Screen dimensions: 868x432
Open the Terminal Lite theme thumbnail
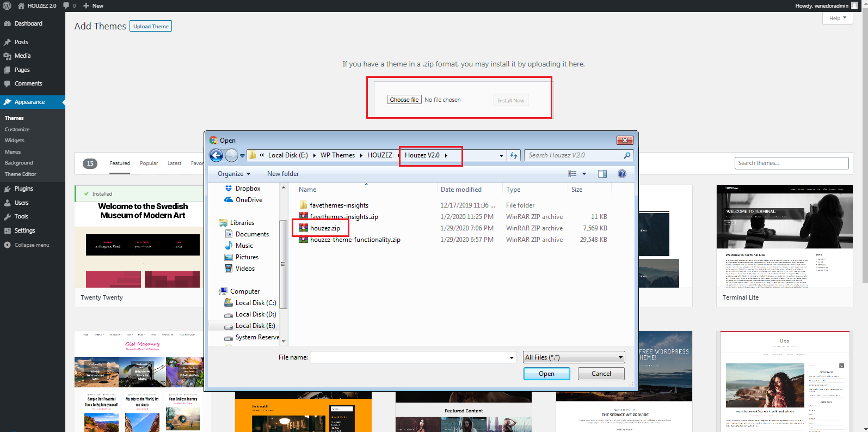click(x=785, y=236)
